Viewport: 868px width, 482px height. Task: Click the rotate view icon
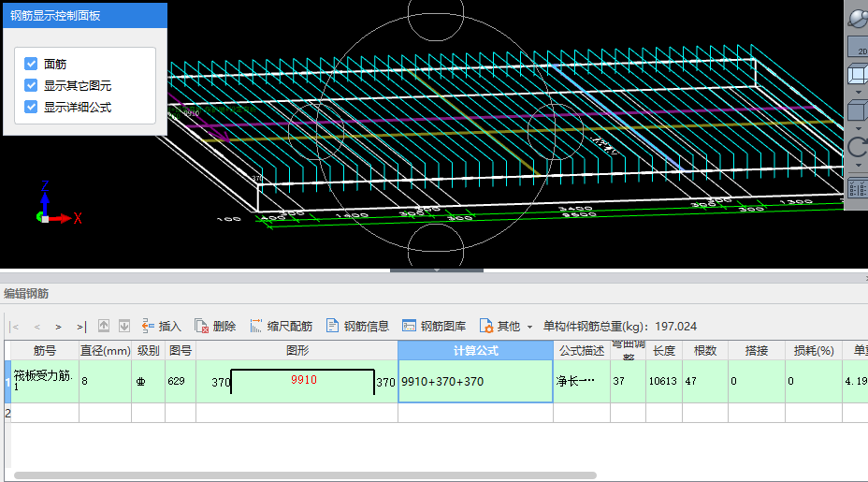(x=858, y=147)
